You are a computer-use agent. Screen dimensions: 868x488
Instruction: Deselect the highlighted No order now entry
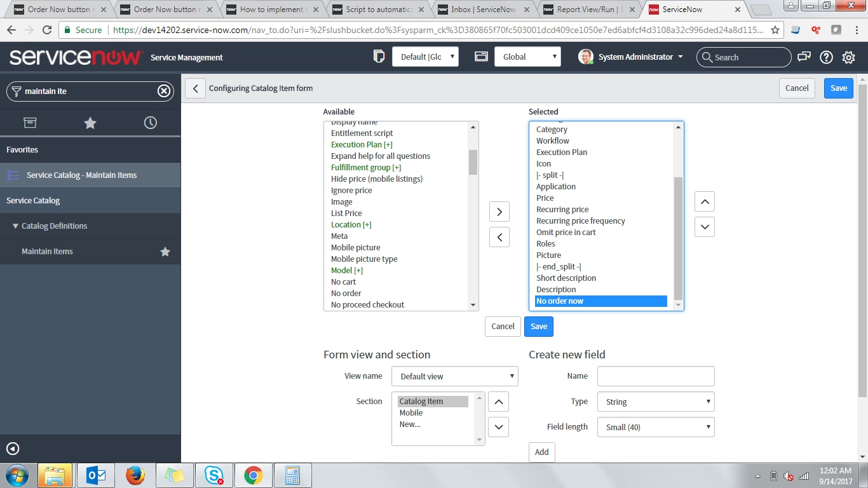coord(499,237)
